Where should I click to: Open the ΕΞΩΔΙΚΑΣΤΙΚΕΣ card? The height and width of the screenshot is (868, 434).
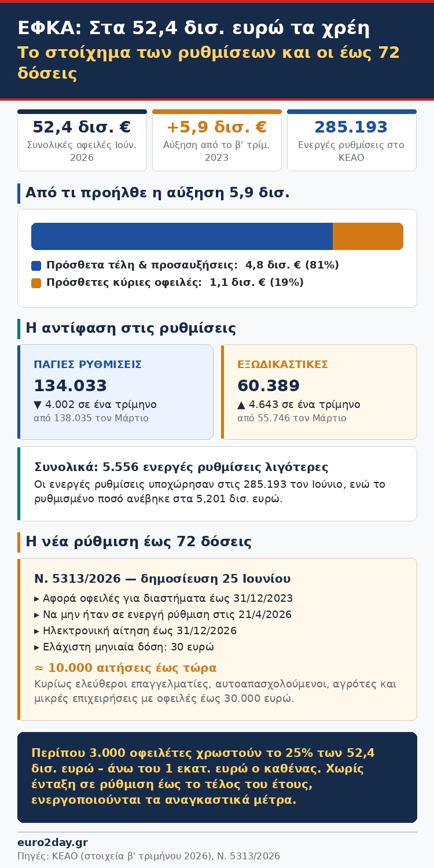pyautogui.click(x=319, y=392)
